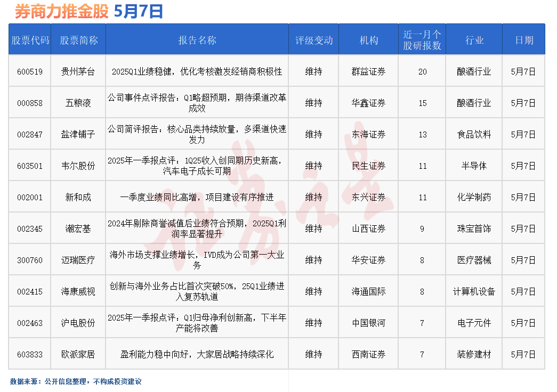Select stock name 沪电股份
The image size is (557, 392).
pyautogui.click(x=78, y=323)
